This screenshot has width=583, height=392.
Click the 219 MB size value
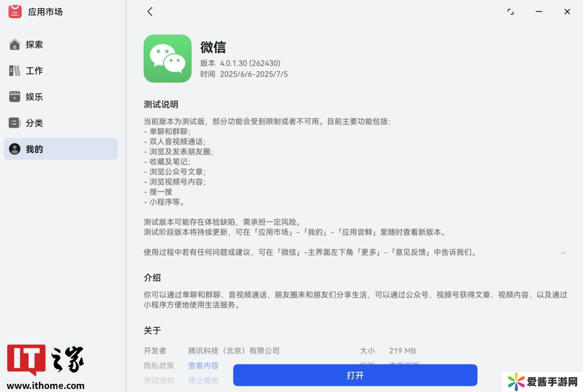coord(402,351)
